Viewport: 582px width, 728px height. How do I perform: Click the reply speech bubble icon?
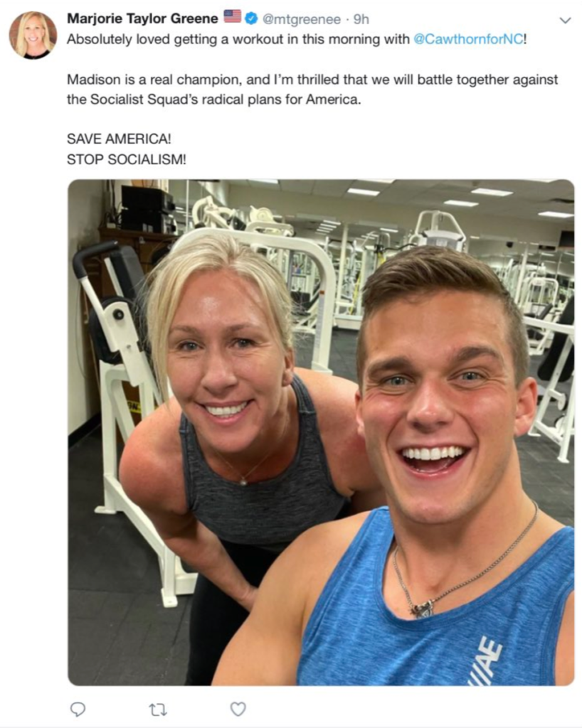[78, 709]
